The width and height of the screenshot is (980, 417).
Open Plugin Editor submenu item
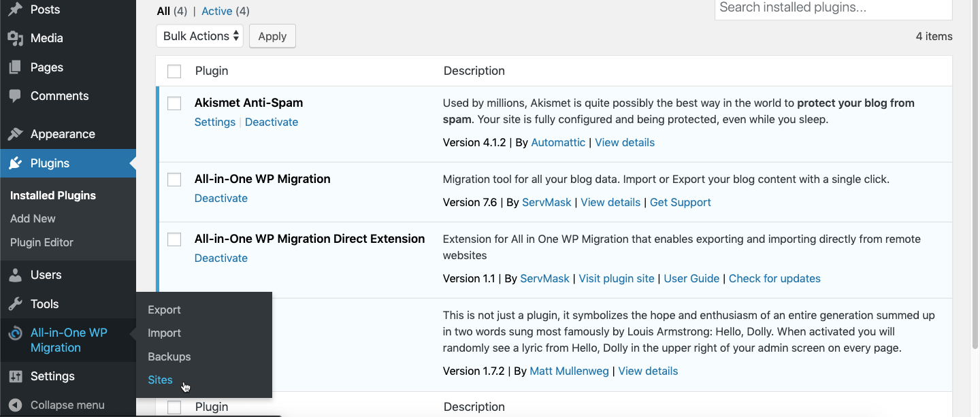tap(42, 242)
